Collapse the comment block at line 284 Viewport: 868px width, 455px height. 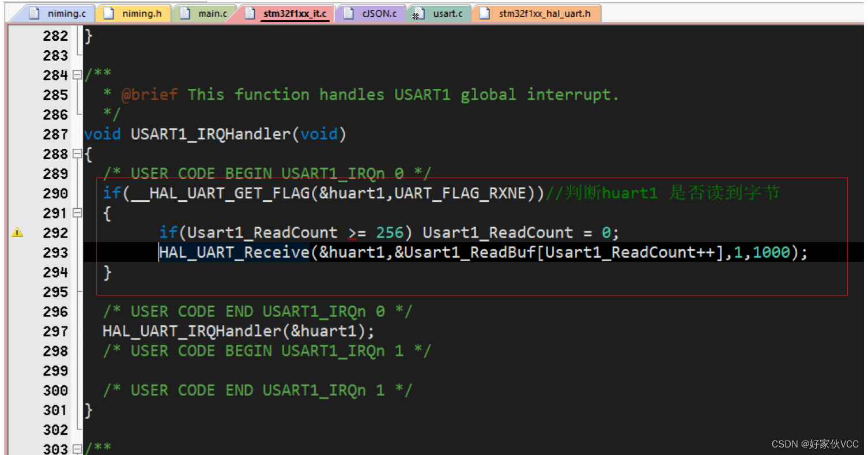(x=78, y=75)
